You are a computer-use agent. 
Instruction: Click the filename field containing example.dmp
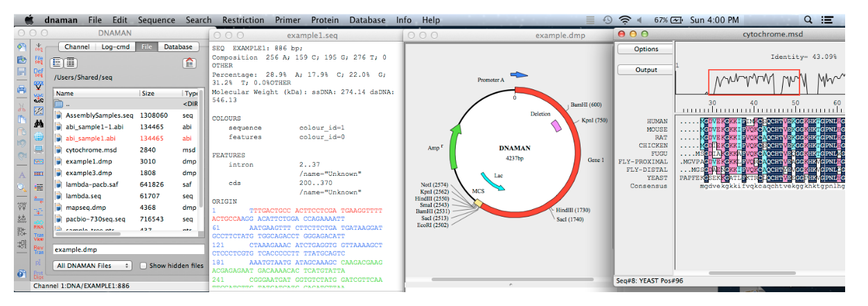128,249
